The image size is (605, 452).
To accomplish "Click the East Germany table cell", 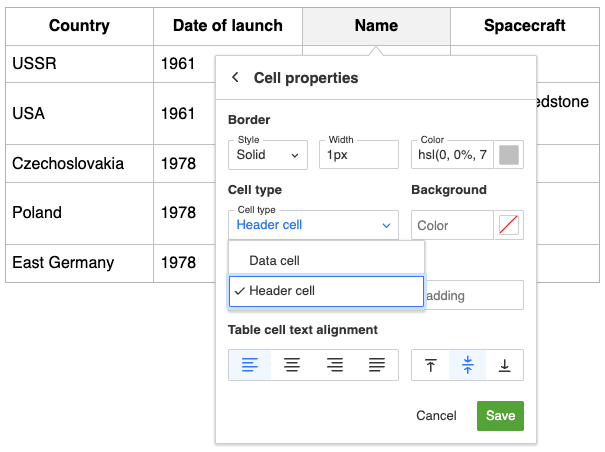I will click(79, 263).
